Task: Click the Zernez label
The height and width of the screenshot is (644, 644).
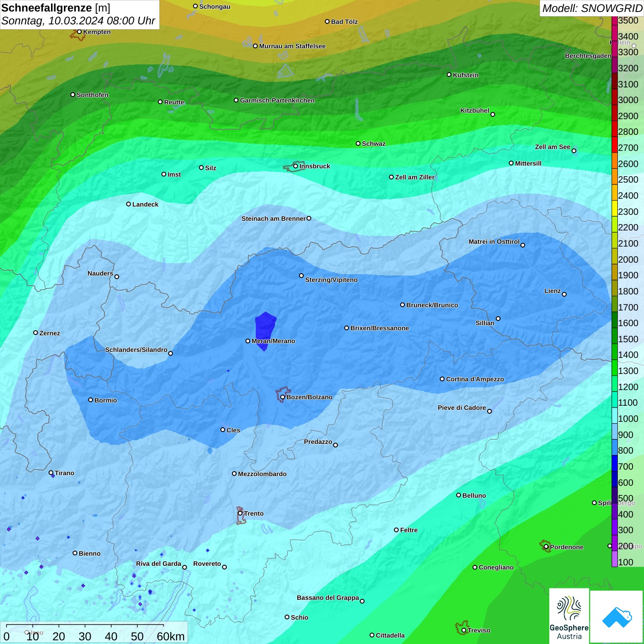Action: (50, 333)
